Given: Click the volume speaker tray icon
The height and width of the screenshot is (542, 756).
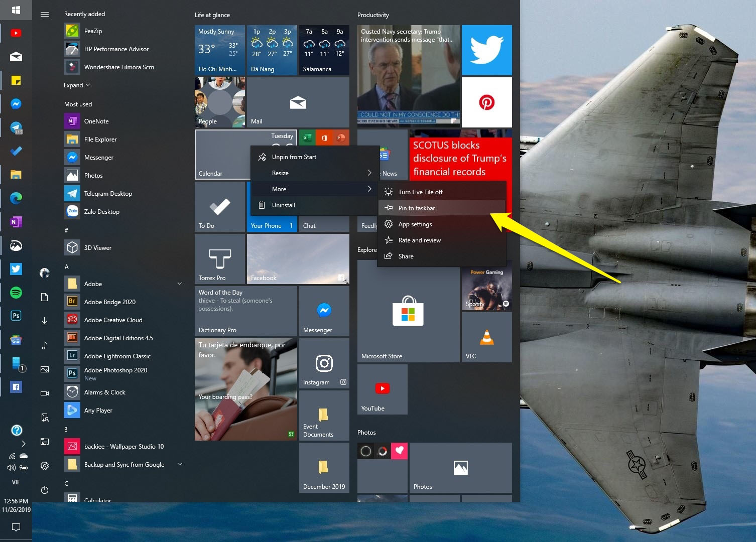Looking at the screenshot, I should [x=11, y=468].
